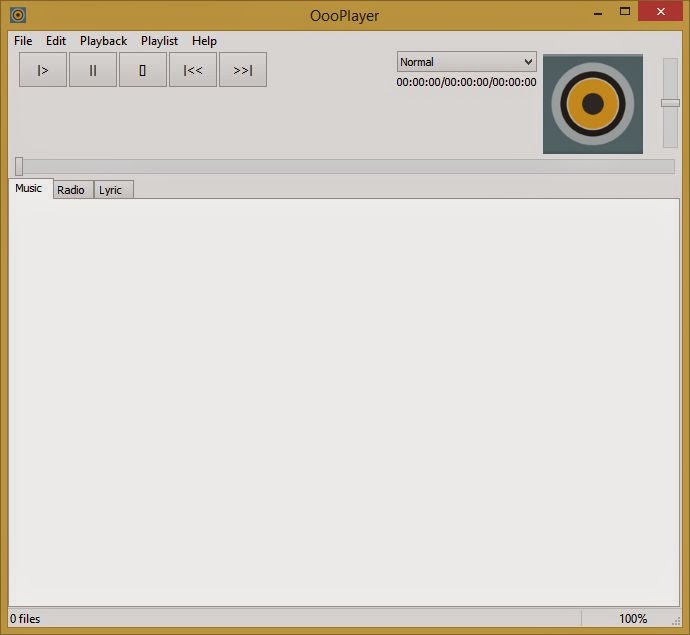Pause the current track
Screen dimensions: 690x635
[x=92, y=70]
